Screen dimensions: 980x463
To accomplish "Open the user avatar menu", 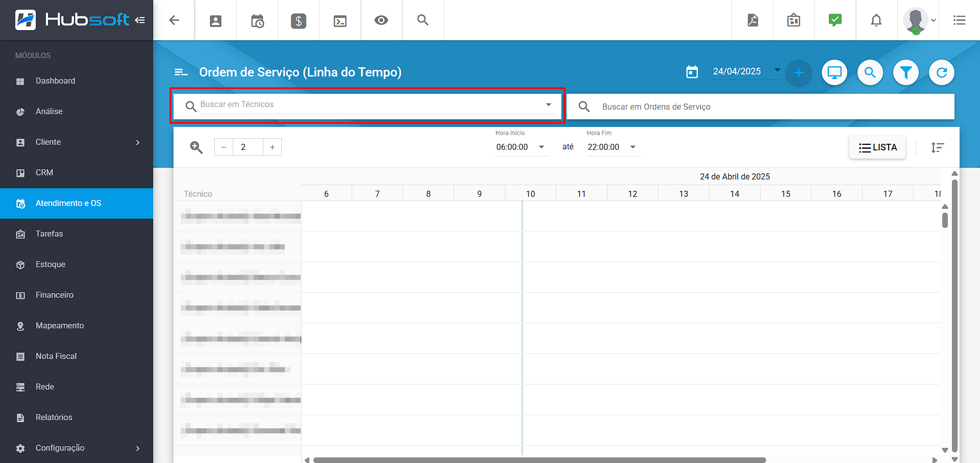I will [919, 21].
